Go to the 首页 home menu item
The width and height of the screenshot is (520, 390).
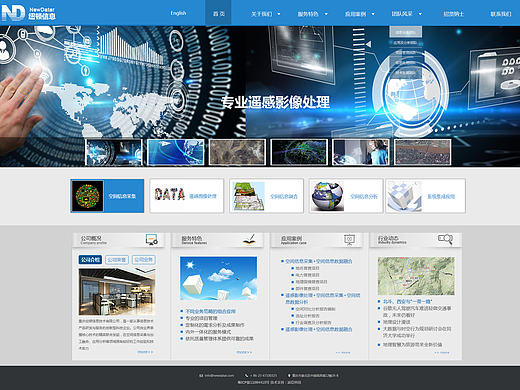(219, 14)
